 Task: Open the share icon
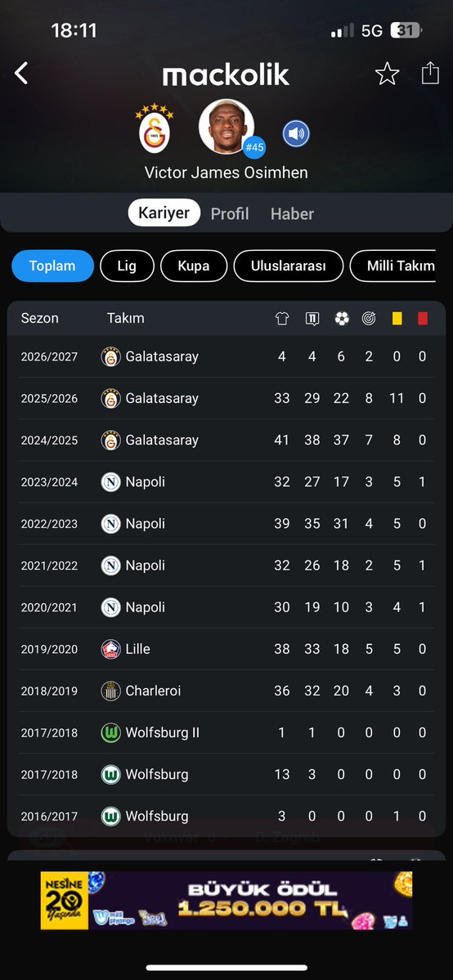[x=430, y=73]
